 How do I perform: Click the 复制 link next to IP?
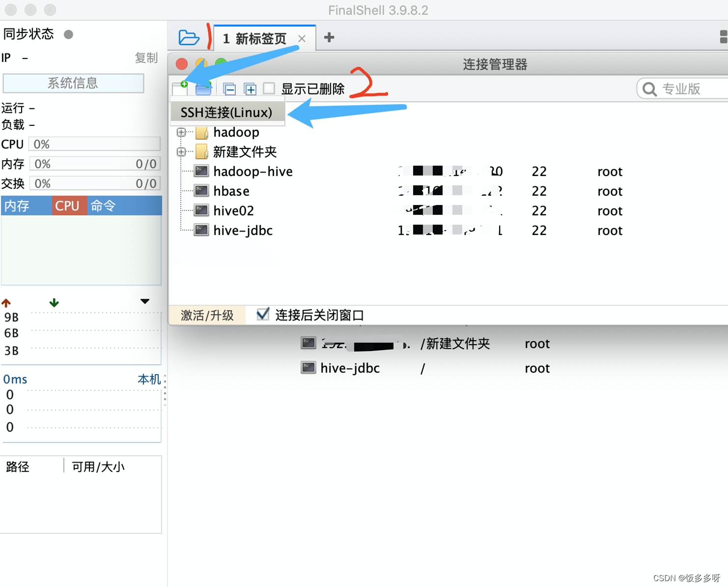pyautogui.click(x=146, y=58)
